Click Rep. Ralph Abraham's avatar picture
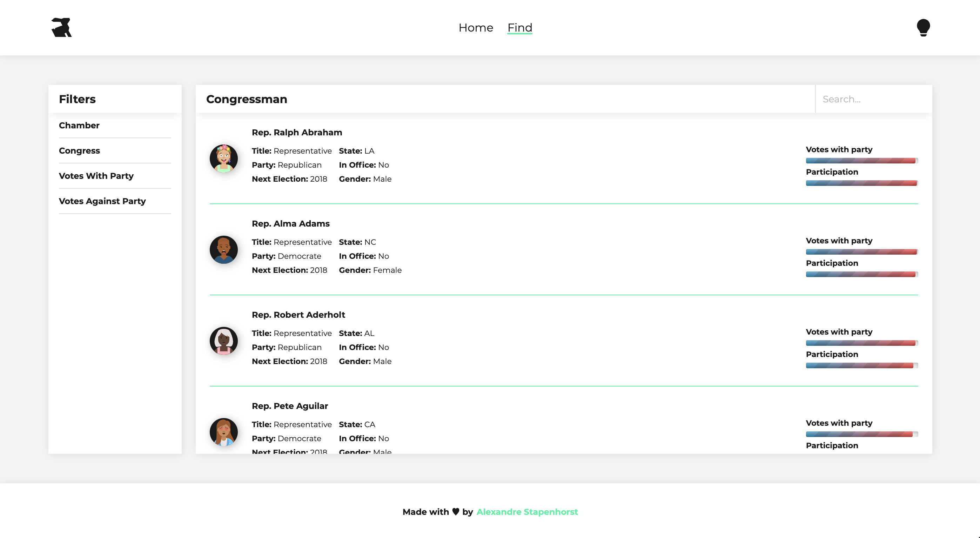This screenshot has width=980, height=538. point(223,159)
